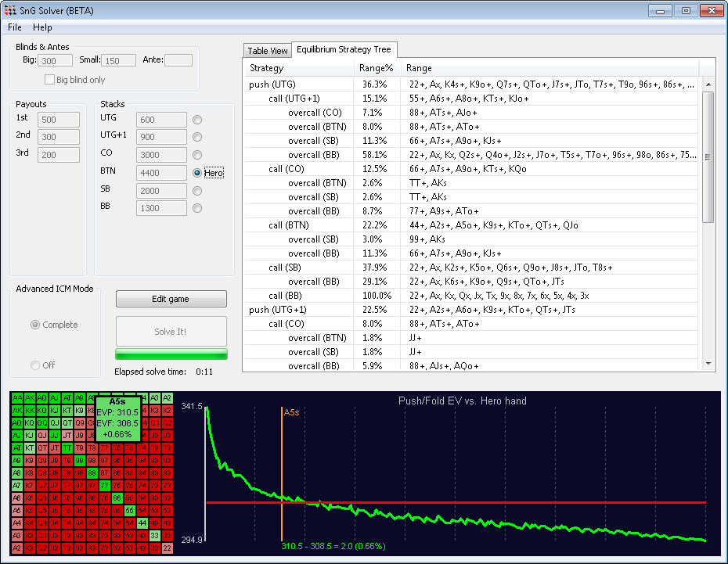Toggle the Big blind only checkbox
Viewport: 728px width, 564px height.
[51, 80]
